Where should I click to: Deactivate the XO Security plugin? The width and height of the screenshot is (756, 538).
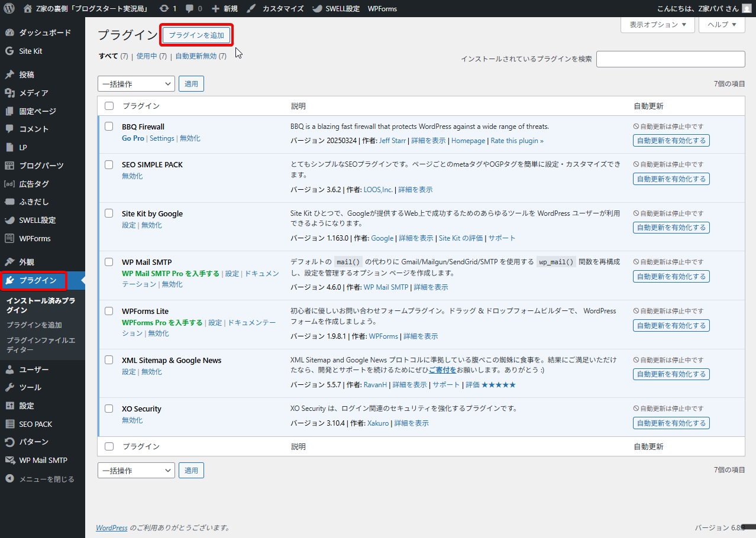[132, 420]
